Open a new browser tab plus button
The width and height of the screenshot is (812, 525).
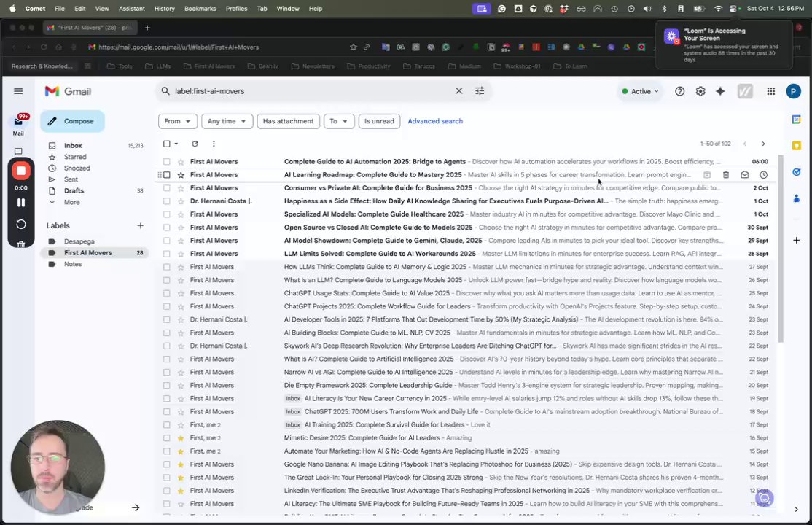tap(147, 28)
